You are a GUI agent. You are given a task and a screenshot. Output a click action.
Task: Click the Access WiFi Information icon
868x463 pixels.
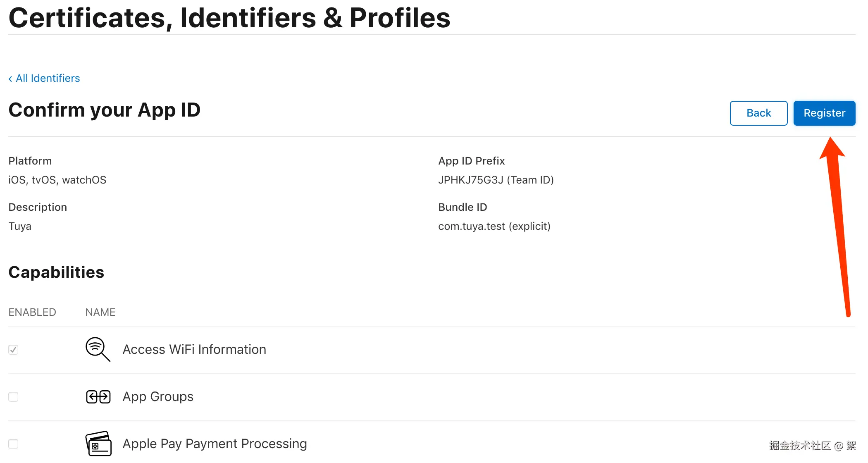[98, 349]
